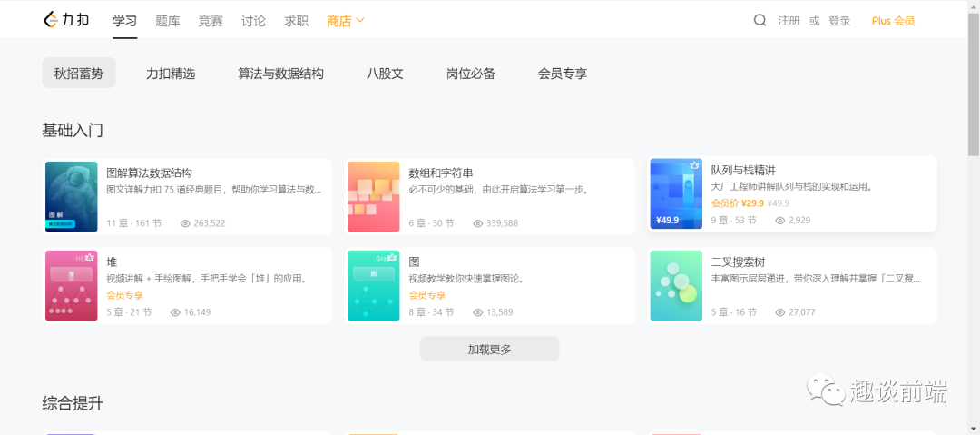Screen dimensions: 980x435
Task: Click description 大厂工程师讲解队列与栈的实现和运用。
Action: click(x=792, y=186)
